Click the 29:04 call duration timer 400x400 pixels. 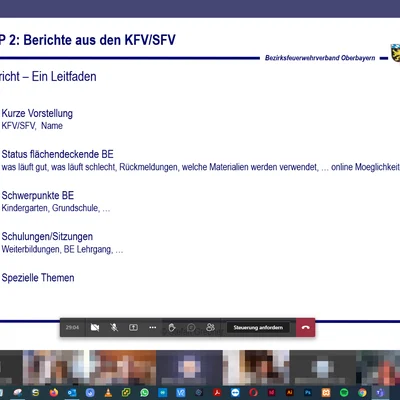tap(72, 327)
